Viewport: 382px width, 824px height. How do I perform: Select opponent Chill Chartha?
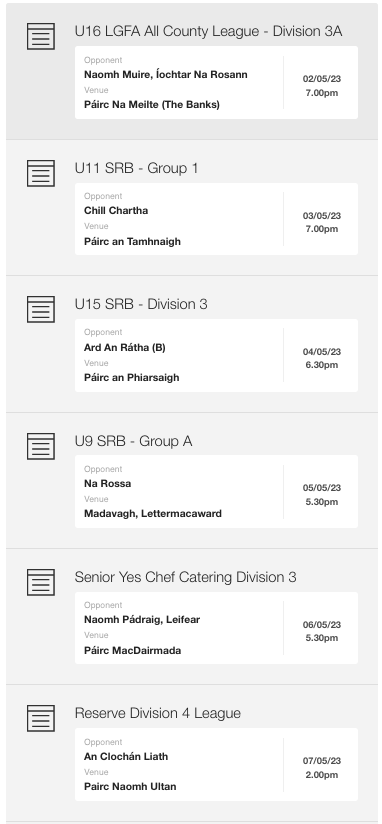[x=116, y=211]
